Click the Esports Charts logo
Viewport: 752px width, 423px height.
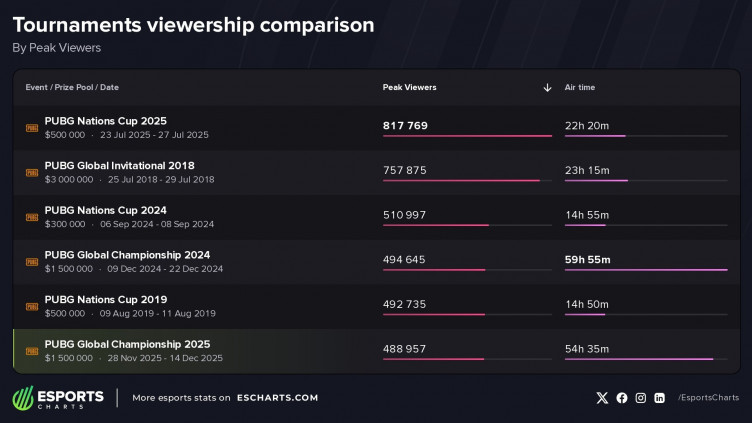click(58, 398)
